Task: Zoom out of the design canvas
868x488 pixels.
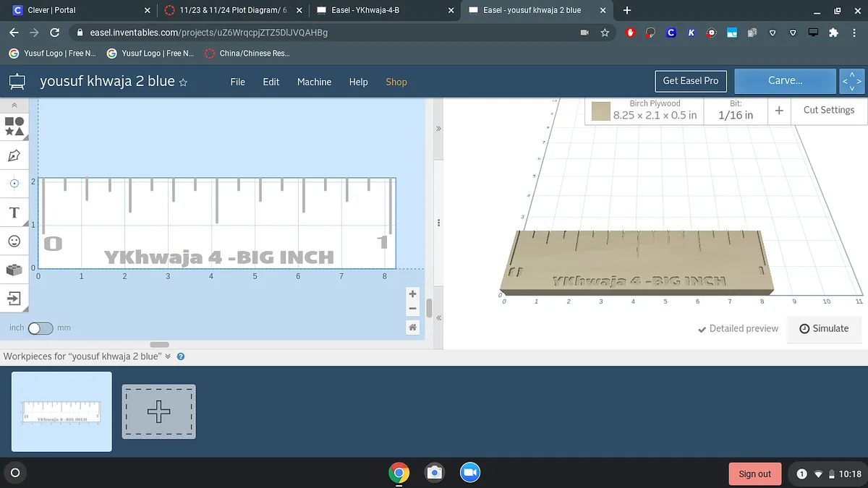Action: pos(412,309)
